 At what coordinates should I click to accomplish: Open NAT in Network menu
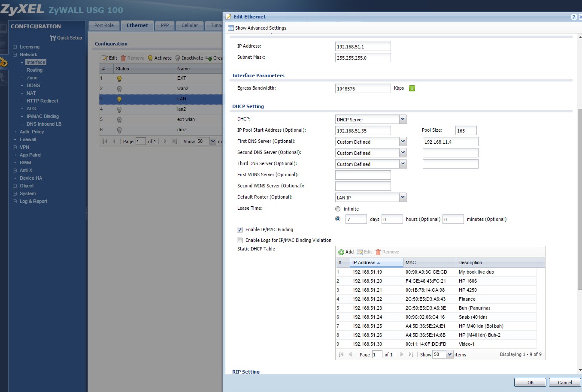point(31,93)
